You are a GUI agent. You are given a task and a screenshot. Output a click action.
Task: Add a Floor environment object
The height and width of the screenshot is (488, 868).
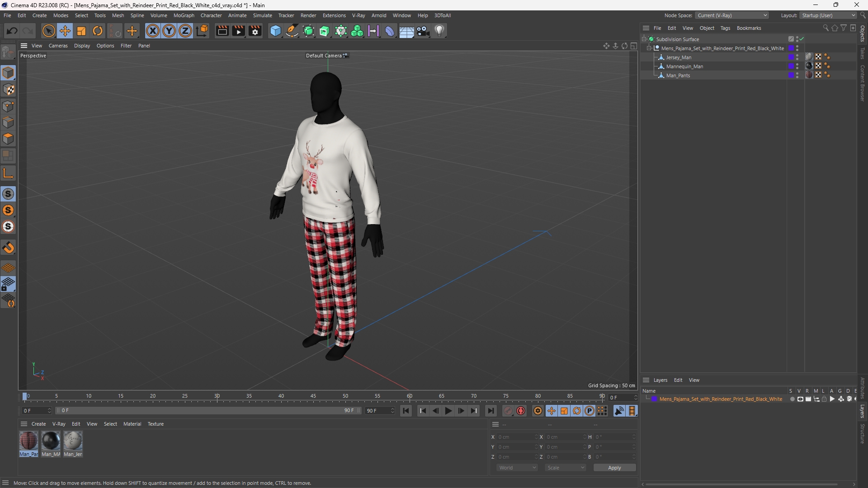[x=406, y=31]
